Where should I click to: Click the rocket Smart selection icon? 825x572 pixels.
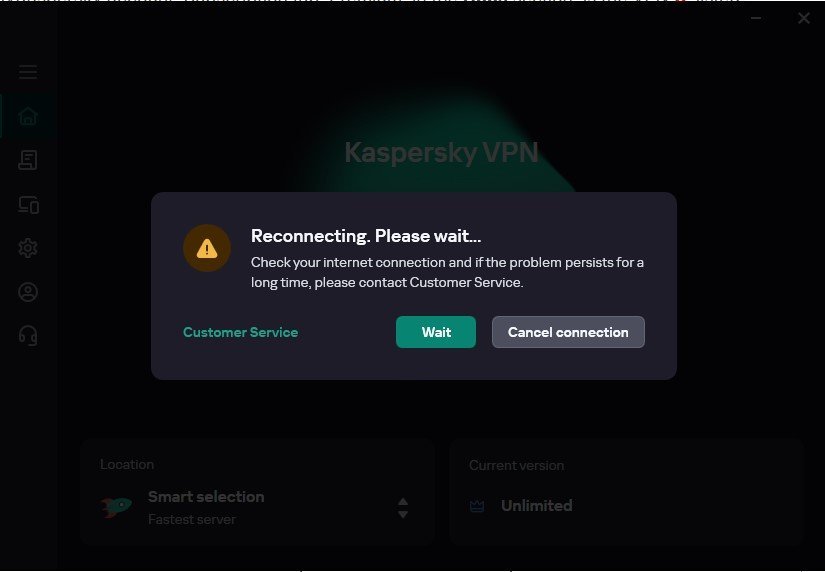[116, 507]
